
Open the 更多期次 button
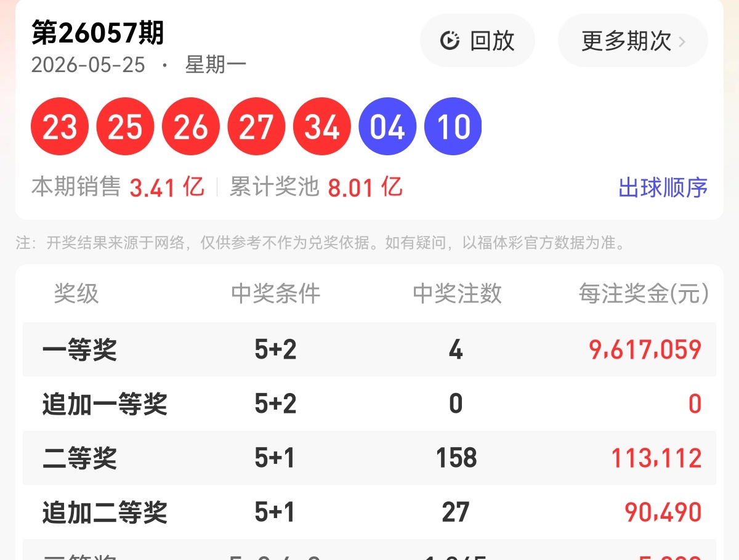pyautogui.click(x=633, y=41)
